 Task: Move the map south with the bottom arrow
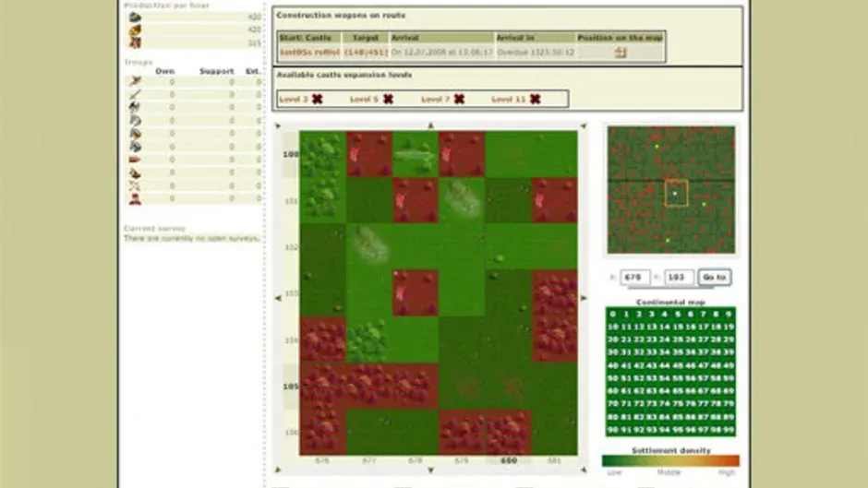[x=430, y=470]
